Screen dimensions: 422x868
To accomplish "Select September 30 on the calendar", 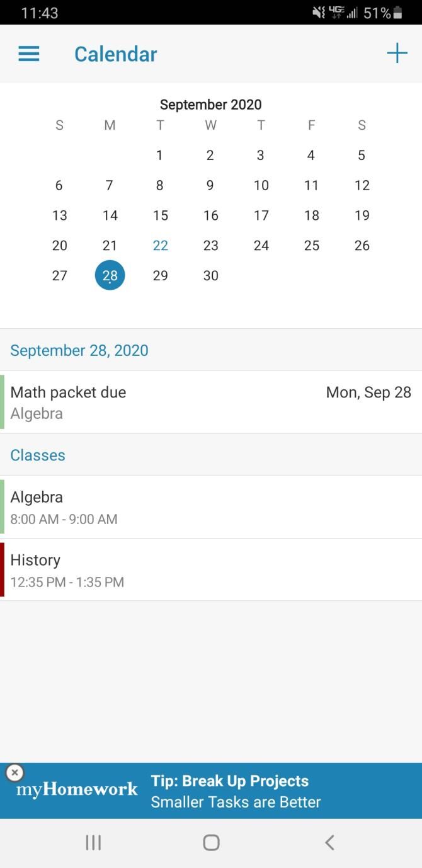I will point(210,275).
